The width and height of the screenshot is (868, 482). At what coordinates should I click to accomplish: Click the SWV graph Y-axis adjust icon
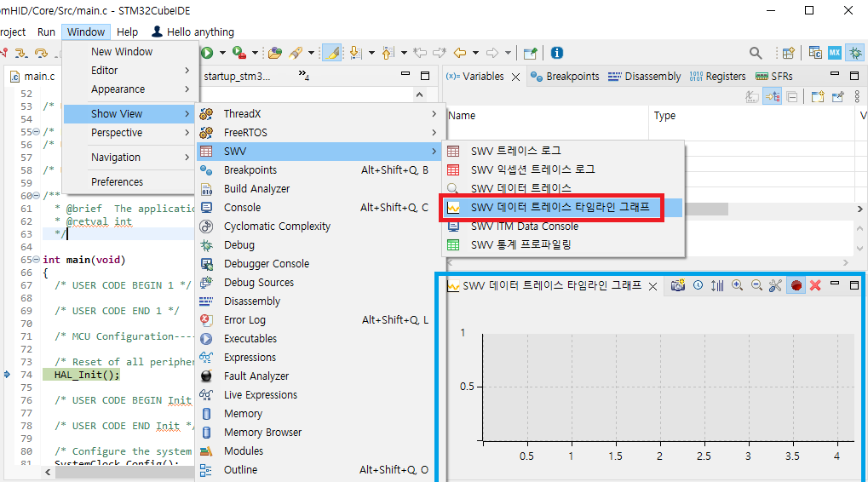coord(717,285)
